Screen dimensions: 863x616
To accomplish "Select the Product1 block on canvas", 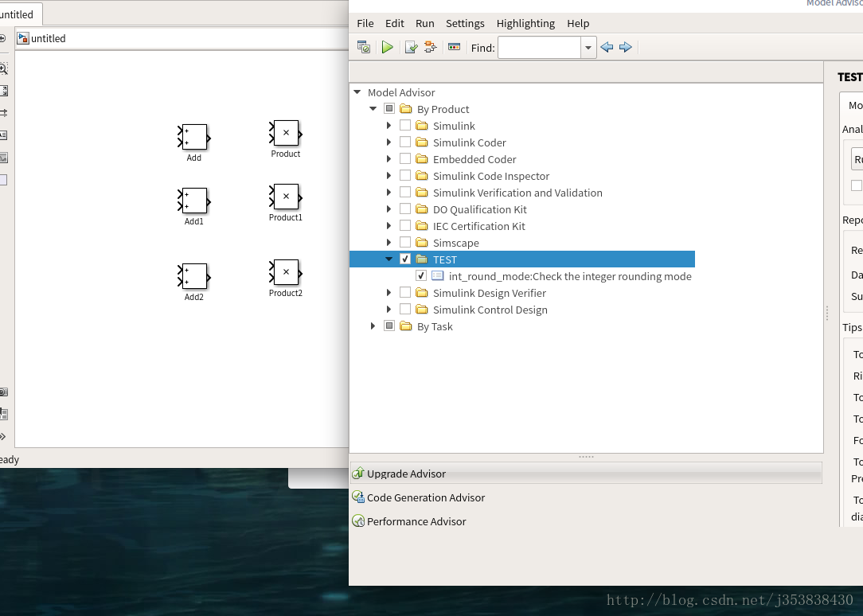I will (x=286, y=197).
